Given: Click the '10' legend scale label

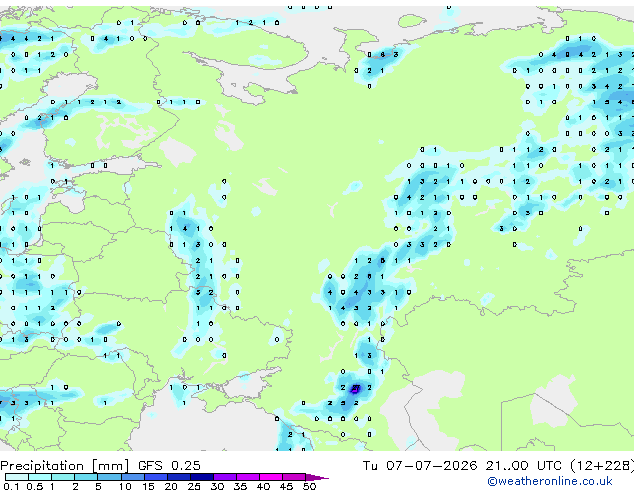Looking at the screenshot, I should point(125,486).
